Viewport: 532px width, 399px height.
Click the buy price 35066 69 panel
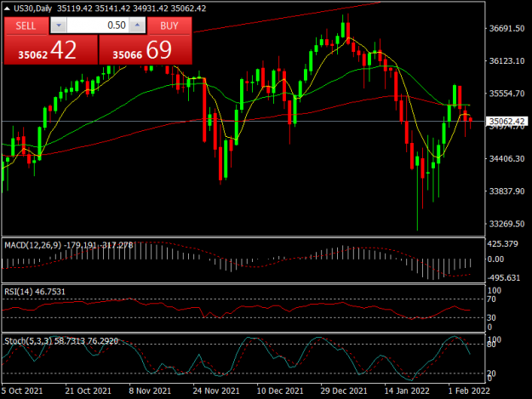(146, 49)
